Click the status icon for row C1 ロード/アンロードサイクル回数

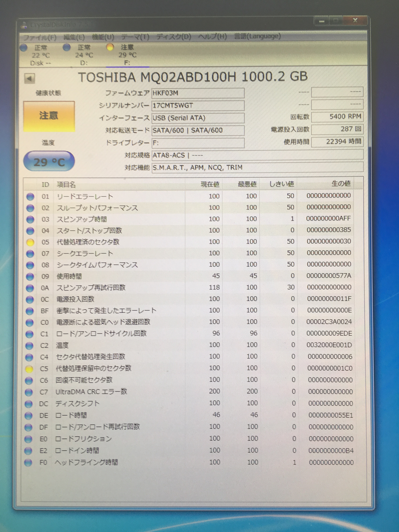[x=29, y=334]
